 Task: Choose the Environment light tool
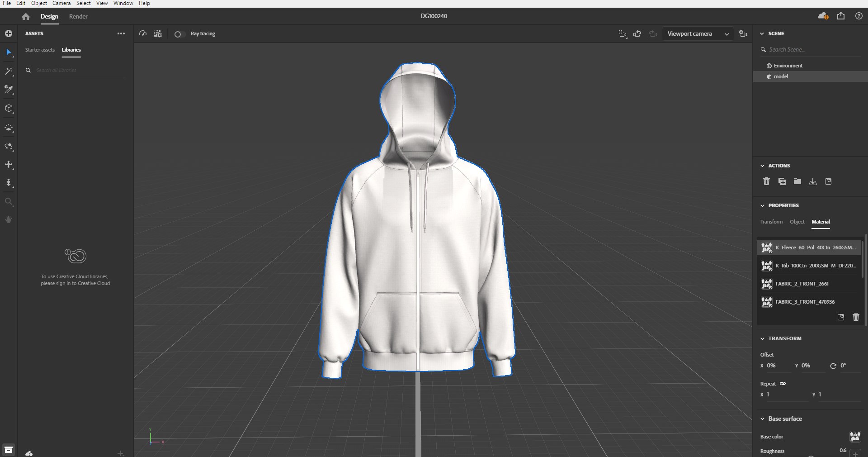click(x=9, y=128)
